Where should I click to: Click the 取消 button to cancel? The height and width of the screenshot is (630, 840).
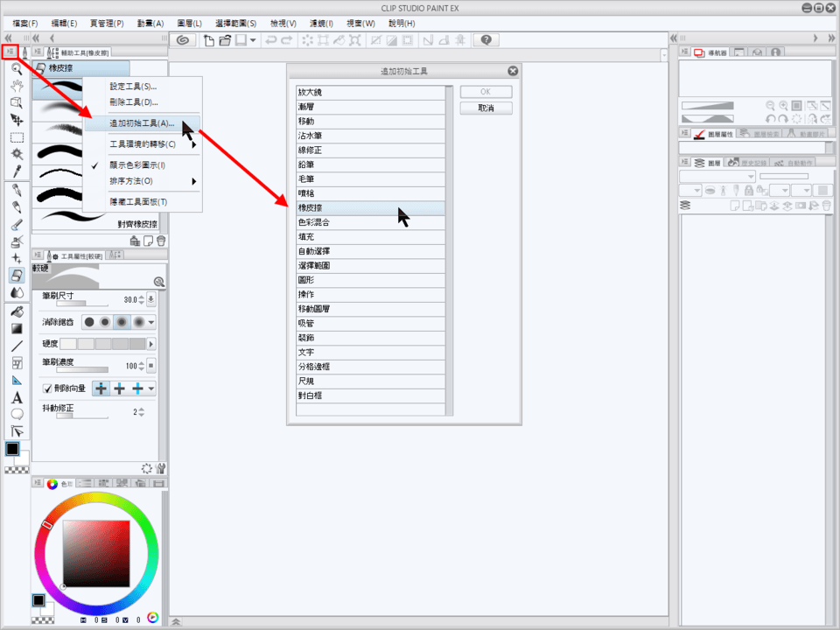pyautogui.click(x=486, y=108)
